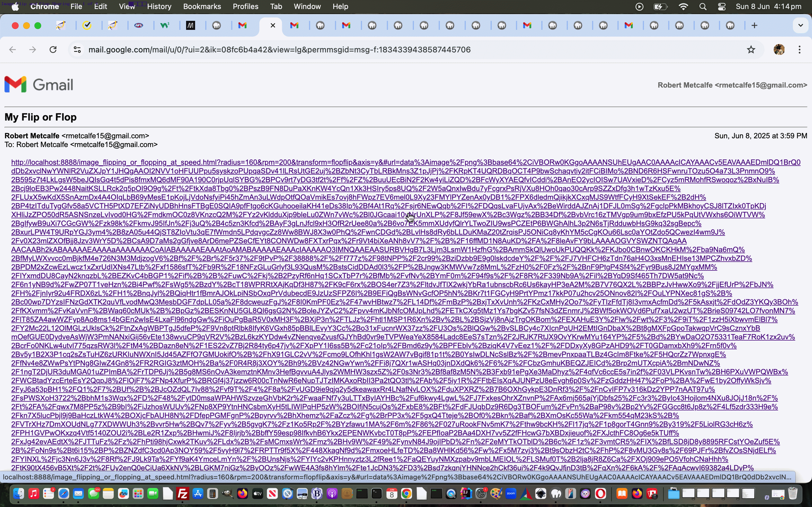Click the Gmail logo

(39, 84)
